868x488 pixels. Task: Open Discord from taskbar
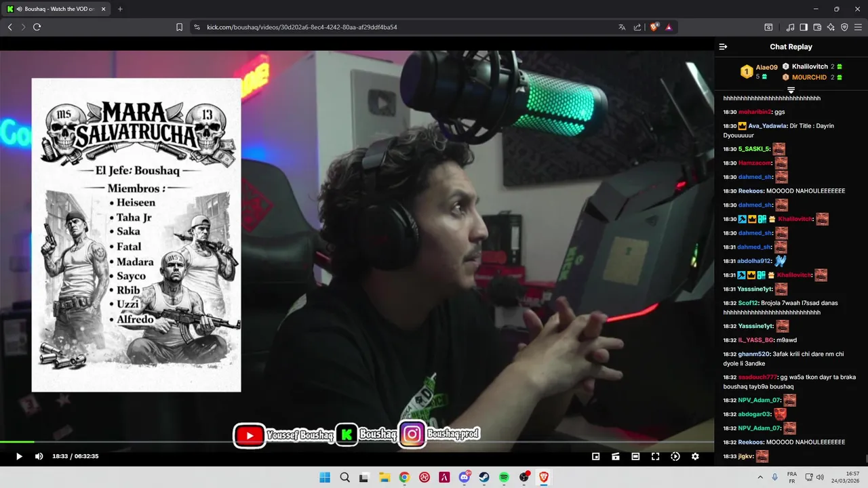(465, 477)
